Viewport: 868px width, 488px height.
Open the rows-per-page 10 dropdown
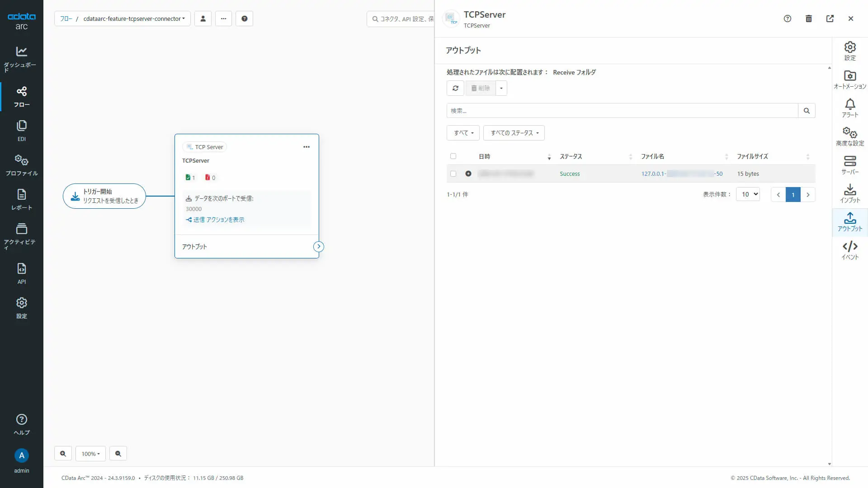(748, 194)
